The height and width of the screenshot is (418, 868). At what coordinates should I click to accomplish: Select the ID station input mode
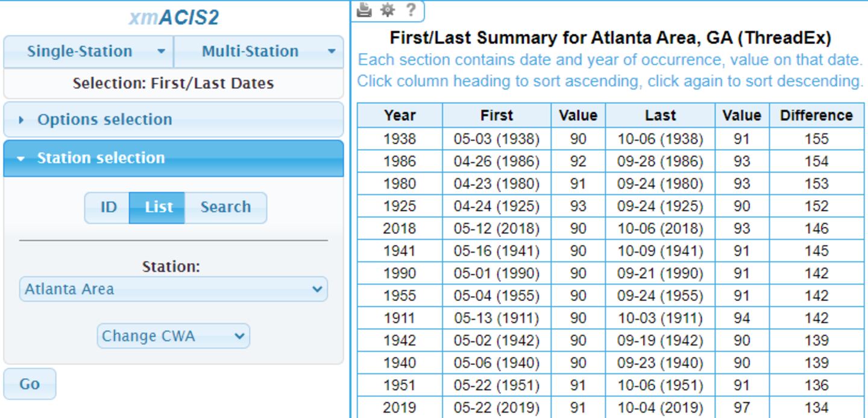pos(108,207)
